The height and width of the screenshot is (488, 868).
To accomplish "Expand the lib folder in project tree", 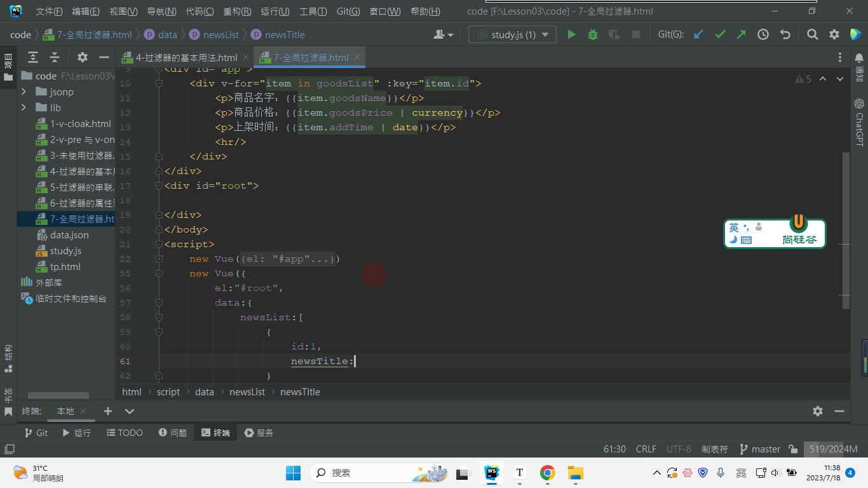I will [24, 108].
